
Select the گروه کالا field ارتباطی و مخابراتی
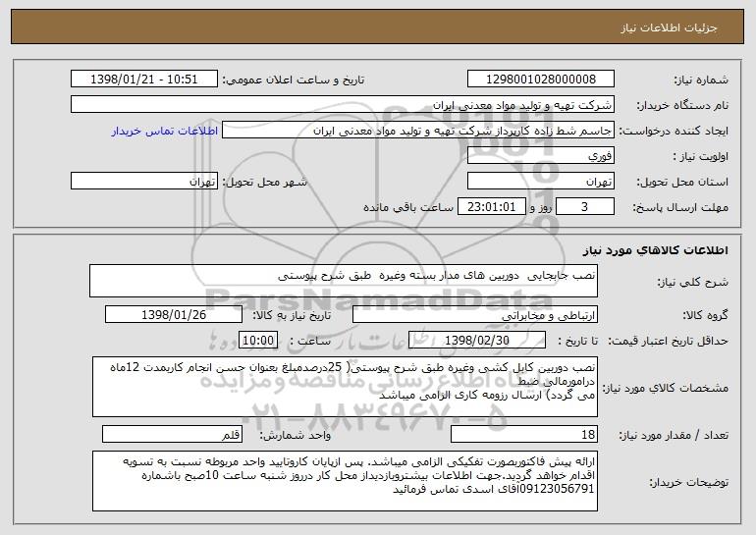(x=475, y=315)
